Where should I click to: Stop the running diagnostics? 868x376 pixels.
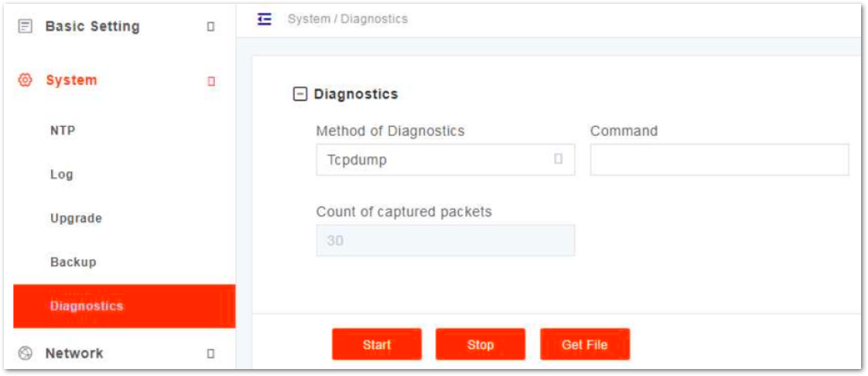pos(480,344)
